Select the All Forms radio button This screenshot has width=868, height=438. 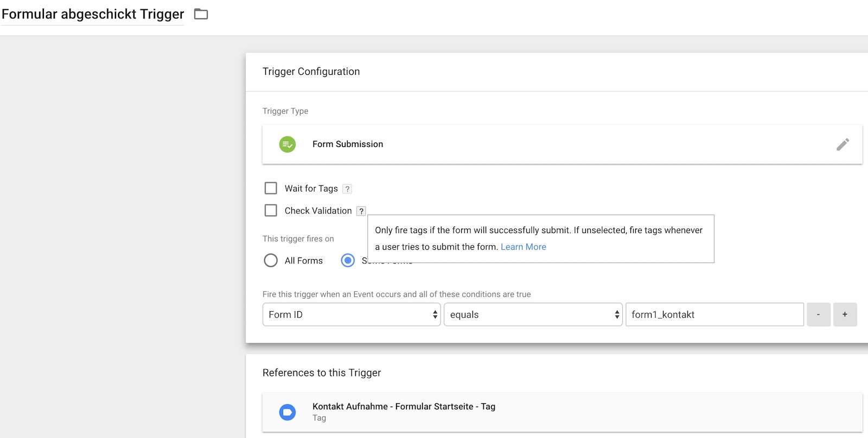click(271, 261)
